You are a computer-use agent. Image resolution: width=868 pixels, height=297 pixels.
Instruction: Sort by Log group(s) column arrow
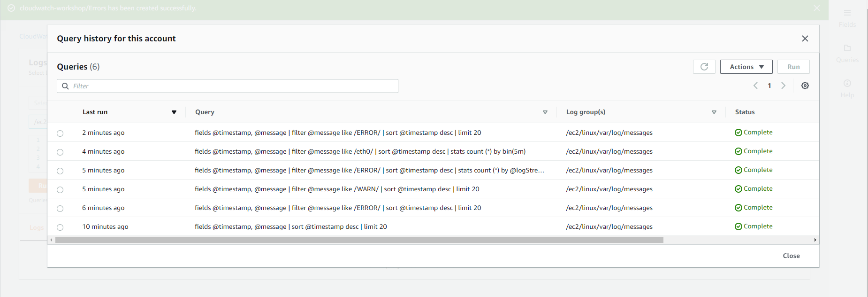[714, 112]
